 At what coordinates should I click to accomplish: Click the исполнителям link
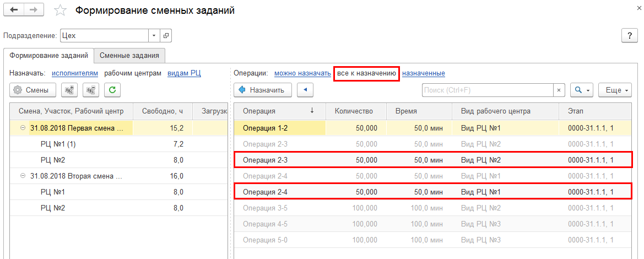tap(75, 73)
